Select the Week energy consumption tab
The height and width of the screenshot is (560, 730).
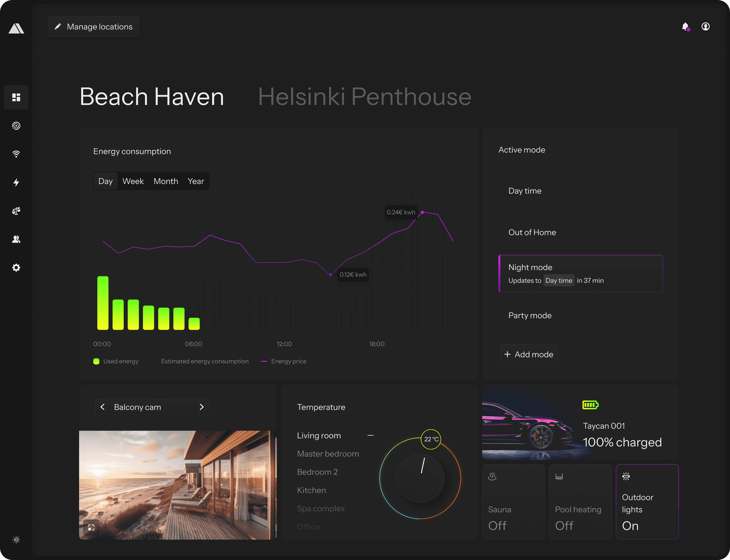click(x=133, y=181)
